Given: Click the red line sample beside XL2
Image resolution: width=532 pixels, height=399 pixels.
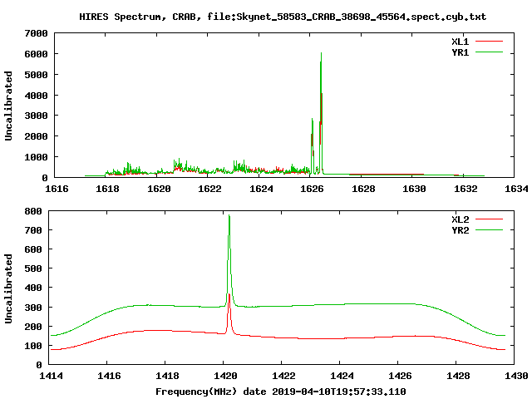Looking at the screenshot, I should click(x=489, y=219).
